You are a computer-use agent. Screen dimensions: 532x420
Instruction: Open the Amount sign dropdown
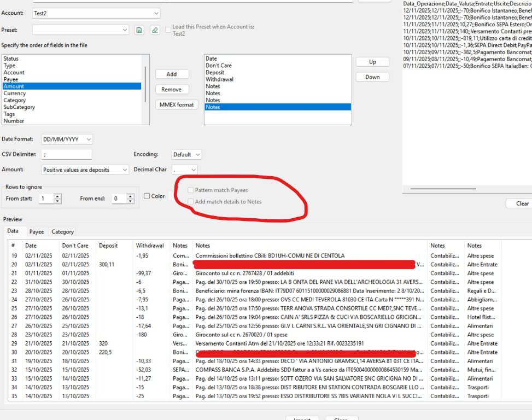click(x=85, y=170)
